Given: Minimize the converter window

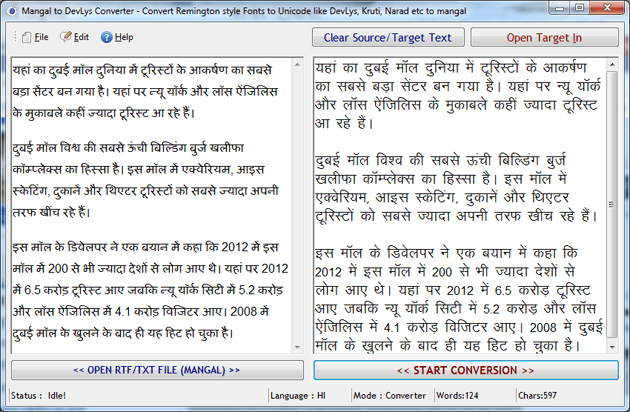Looking at the screenshot, I should 560,8.
